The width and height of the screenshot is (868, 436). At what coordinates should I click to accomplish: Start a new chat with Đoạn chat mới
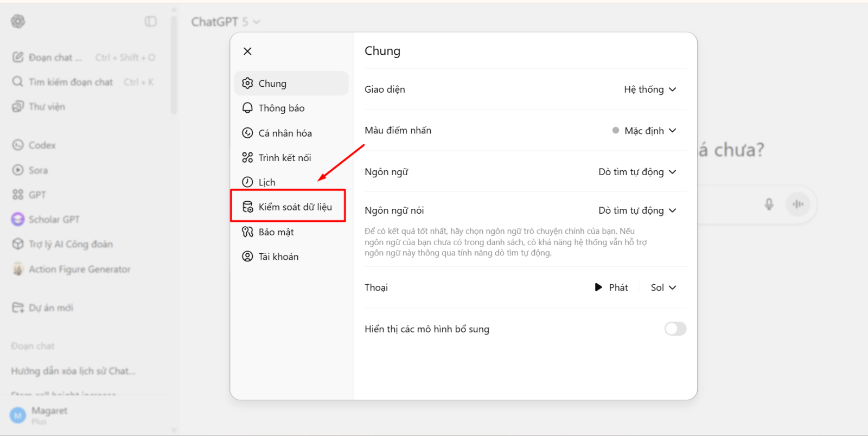[x=84, y=57]
